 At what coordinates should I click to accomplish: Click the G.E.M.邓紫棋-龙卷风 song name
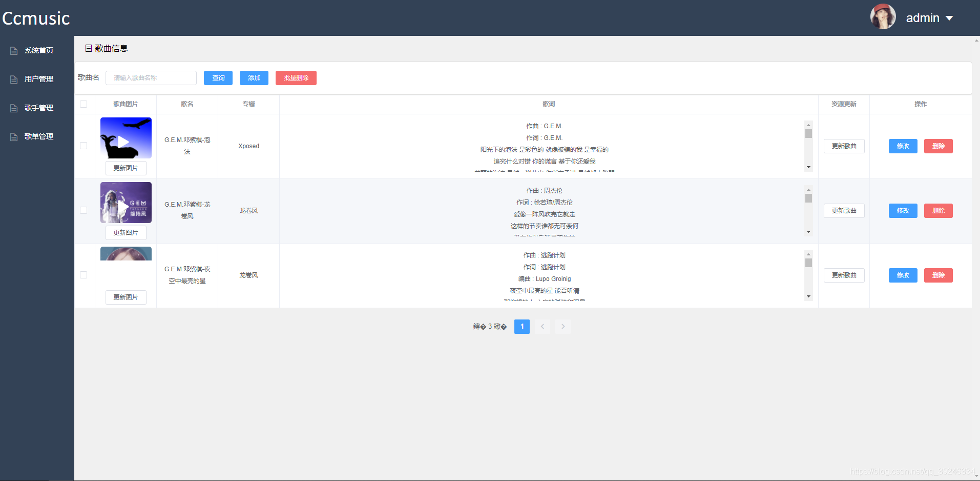coord(187,210)
